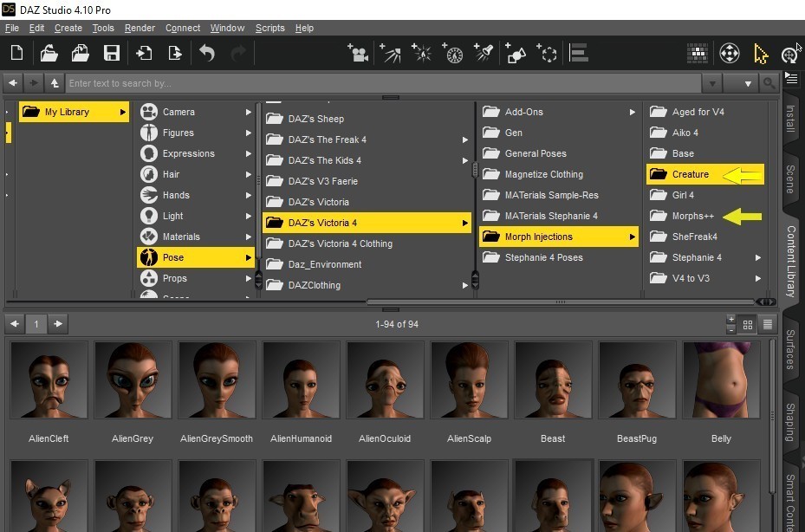Switch to the Surfaces tab
The height and width of the screenshot is (532, 805).
[x=790, y=349]
